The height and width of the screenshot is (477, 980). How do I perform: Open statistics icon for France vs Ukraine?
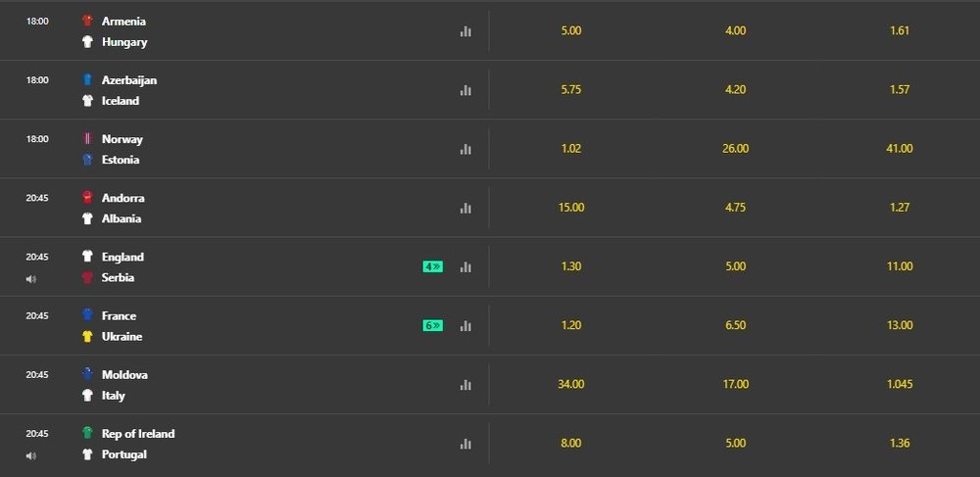465,326
